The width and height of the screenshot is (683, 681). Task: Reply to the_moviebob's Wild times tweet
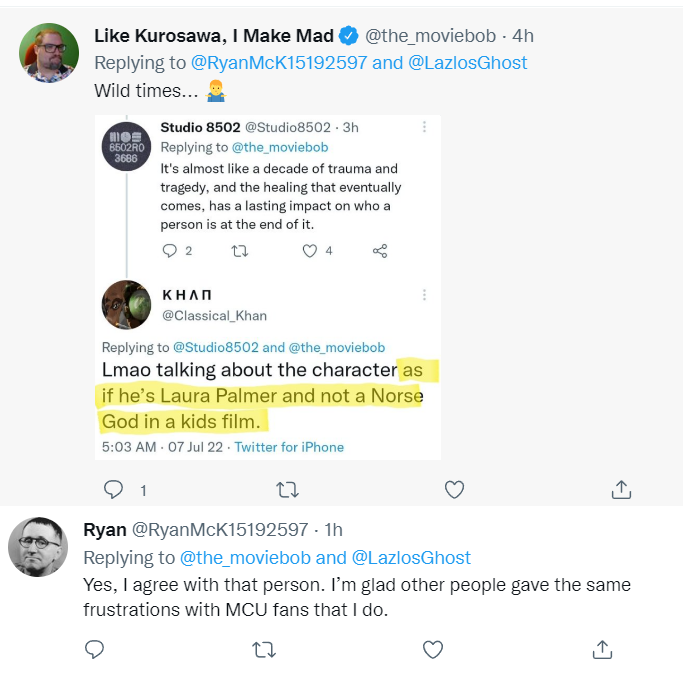[x=114, y=489]
